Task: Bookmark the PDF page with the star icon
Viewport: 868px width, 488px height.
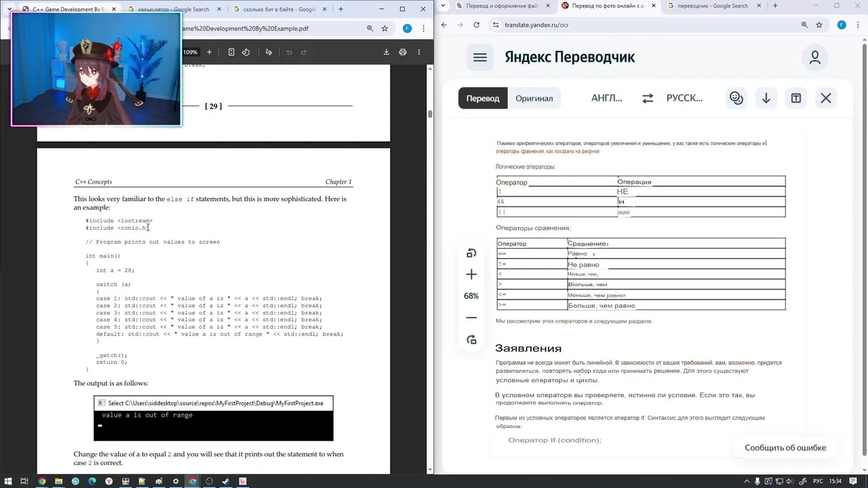Action: tap(384, 28)
